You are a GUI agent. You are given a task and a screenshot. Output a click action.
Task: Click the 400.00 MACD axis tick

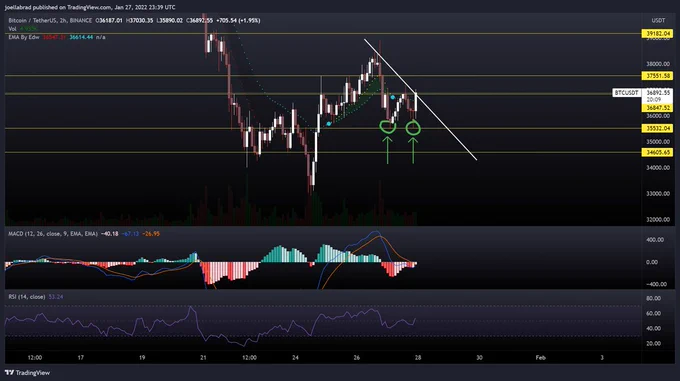click(x=655, y=240)
